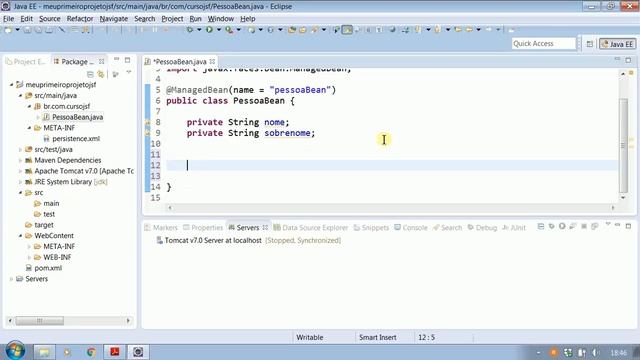Click the Windows Start button
The height and width of the screenshot is (360, 640).
point(15,351)
